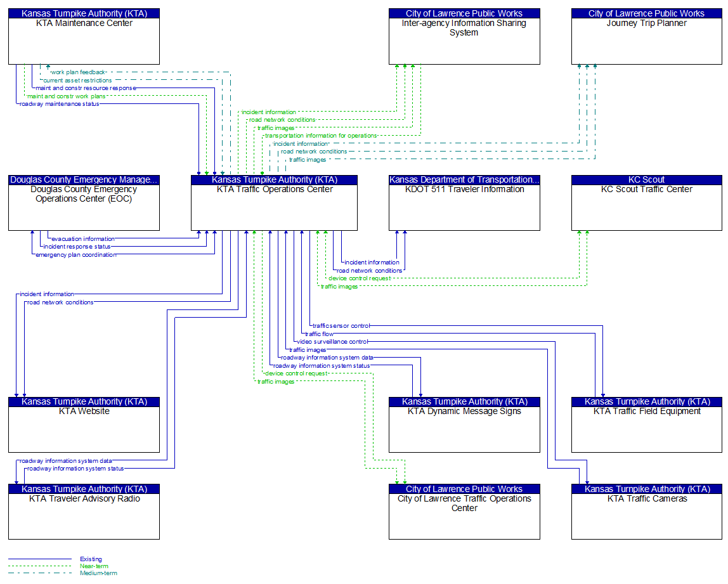Select 'road network conditions' label above KTA Website
Image resolution: width=728 pixels, height=584 pixels.
[x=60, y=302]
